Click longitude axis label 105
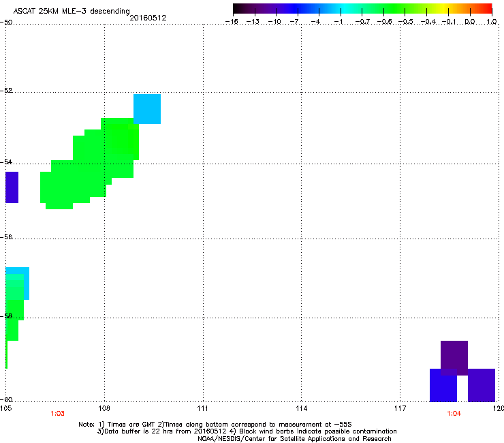This screenshot has width=504, height=443. [x=5, y=408]
